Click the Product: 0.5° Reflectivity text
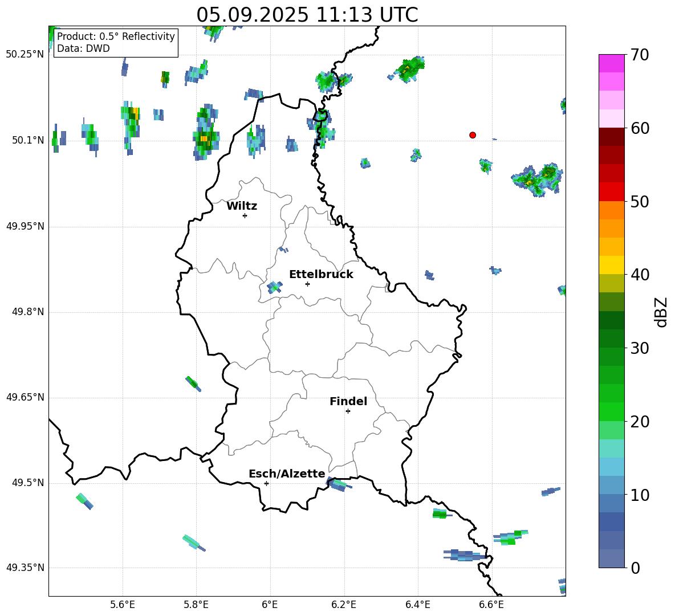The width and height of the screenshot is (675, 616). point(116,36)
